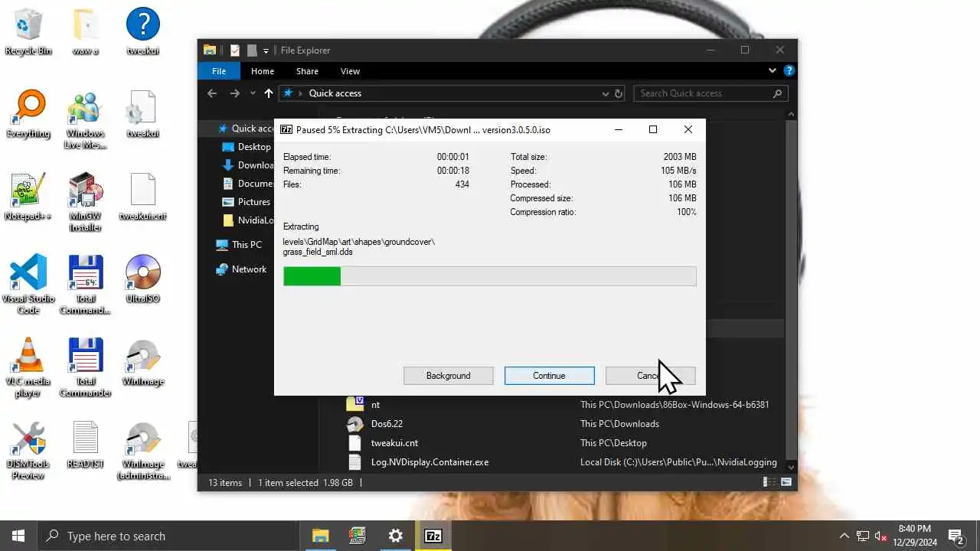Select Log.NVDisplay.Container.exe row
The height and width of the screenshot is (551, 980).
point(563,462)
